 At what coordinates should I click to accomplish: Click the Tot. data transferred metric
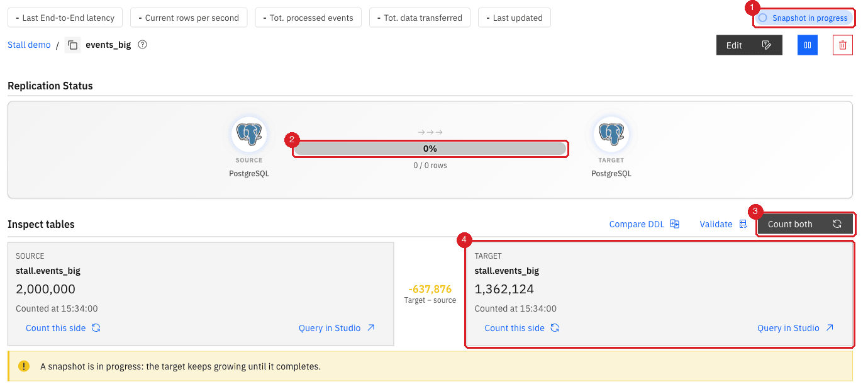point(420,18)
